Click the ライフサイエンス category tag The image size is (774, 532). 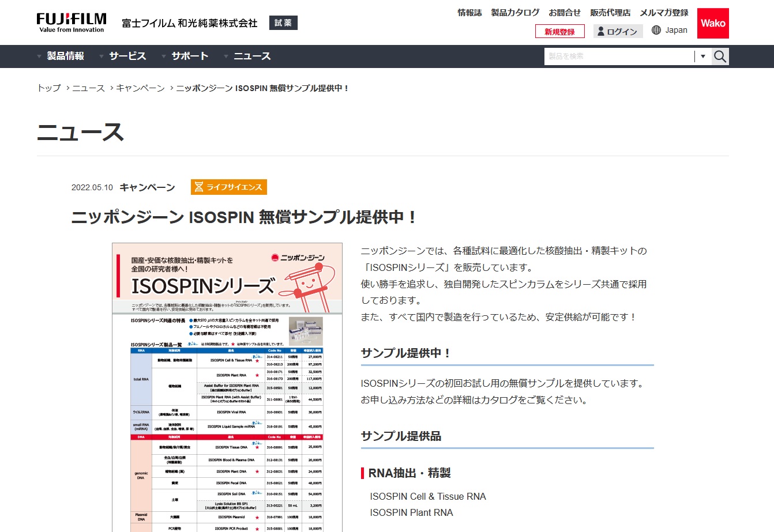[229, 187]
